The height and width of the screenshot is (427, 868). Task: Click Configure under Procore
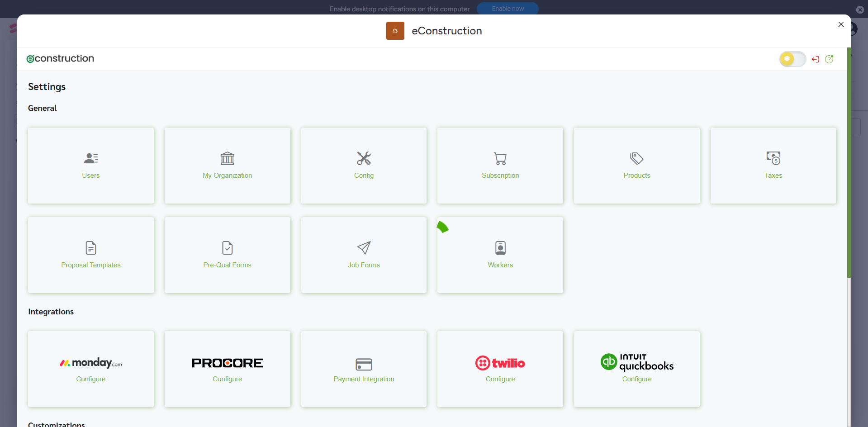coord(227,379)
